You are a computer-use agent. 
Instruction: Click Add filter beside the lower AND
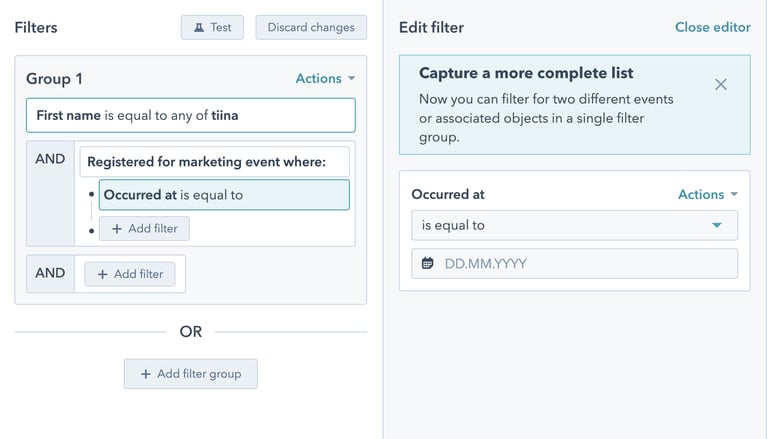(x=130, y=274)
